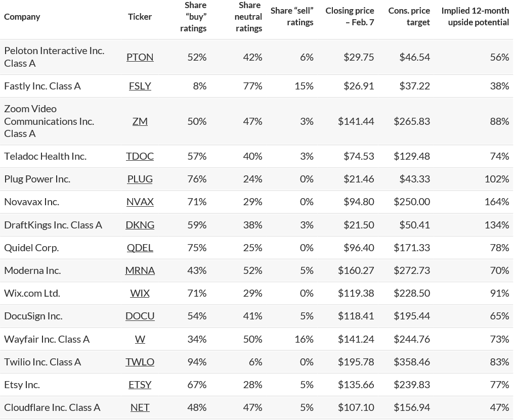Open the NVAX ticker link
The width and height of the screenshot is (514, 420).
tap(140, 202)
